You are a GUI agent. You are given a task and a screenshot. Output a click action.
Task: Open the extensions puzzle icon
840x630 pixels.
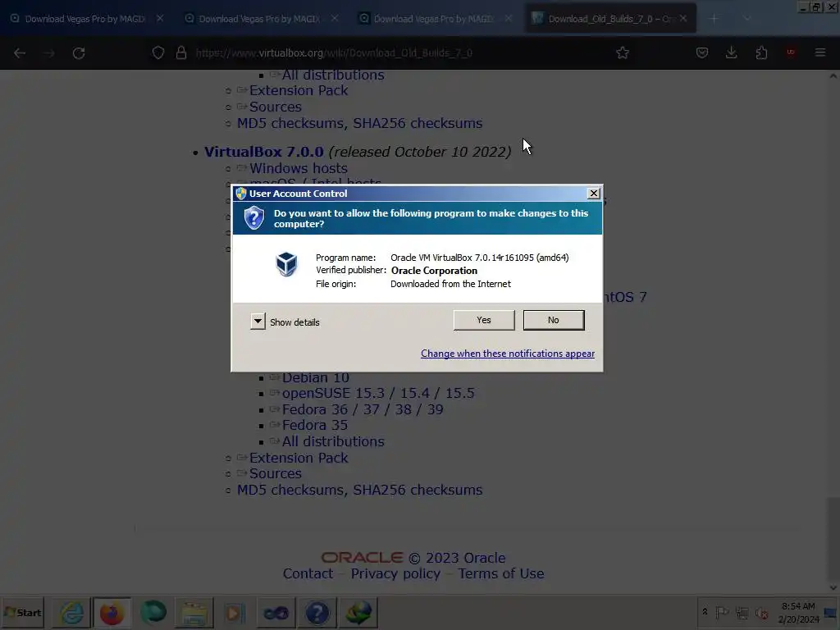click(761, 52)
